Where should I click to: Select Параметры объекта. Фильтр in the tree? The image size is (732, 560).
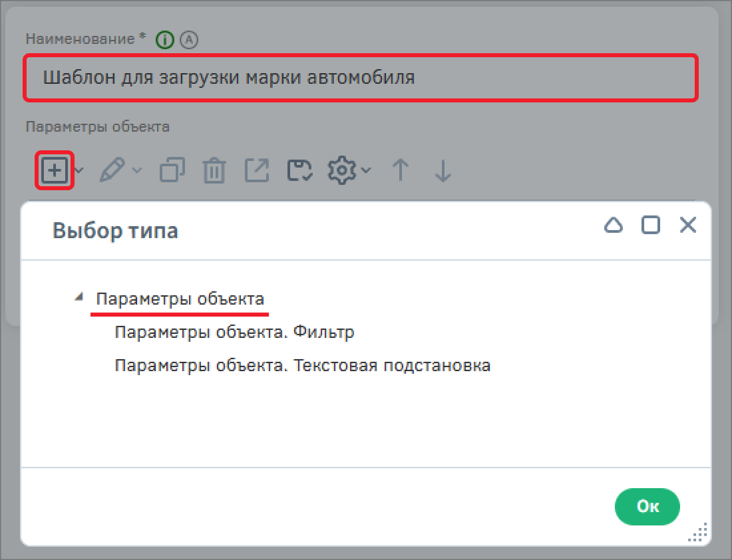(234, 331)
